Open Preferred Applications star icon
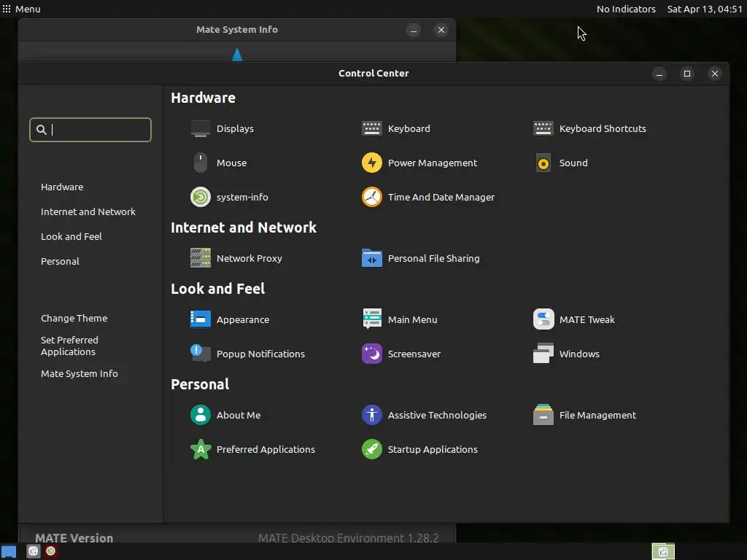 click(x=200, y=449)
